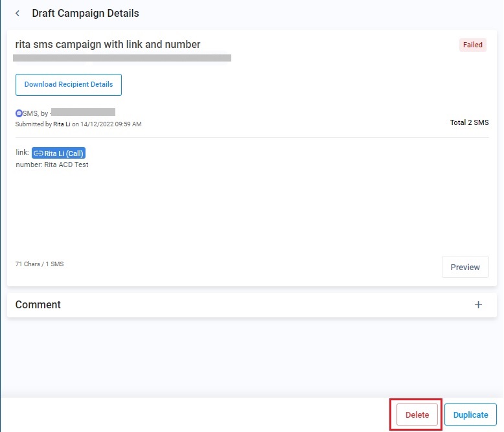504x432 pixels.
Task: Click the Draft Campaign Details heading
Action: pos(85,14)
